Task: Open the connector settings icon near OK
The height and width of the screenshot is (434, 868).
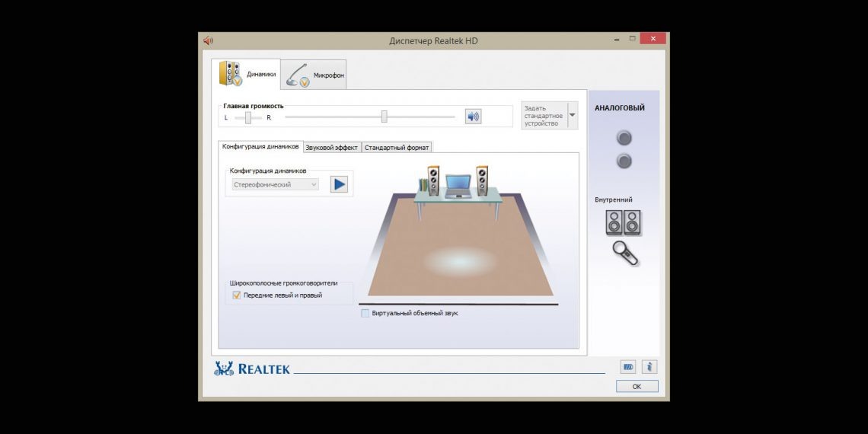Action: (627, 366)
